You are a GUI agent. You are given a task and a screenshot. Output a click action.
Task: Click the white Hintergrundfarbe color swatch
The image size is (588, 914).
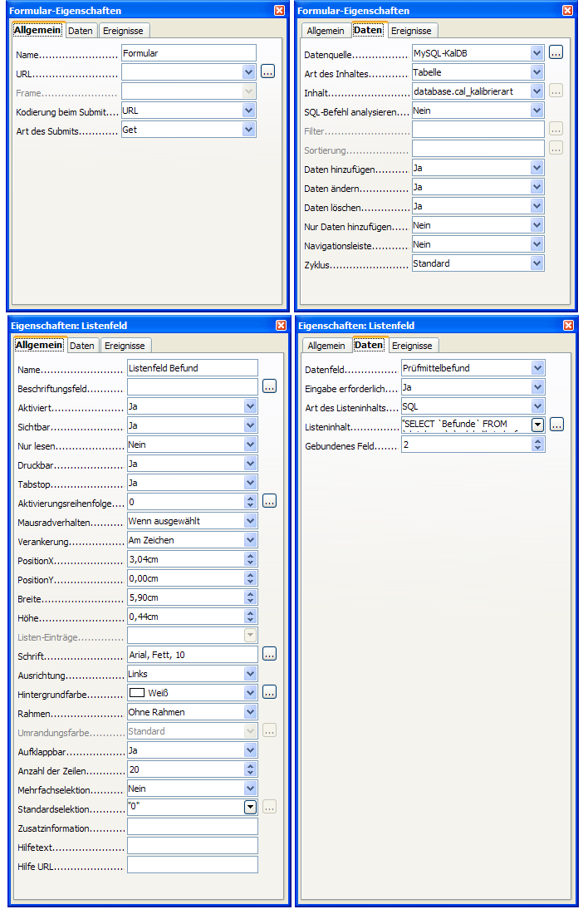coord(137,692)
